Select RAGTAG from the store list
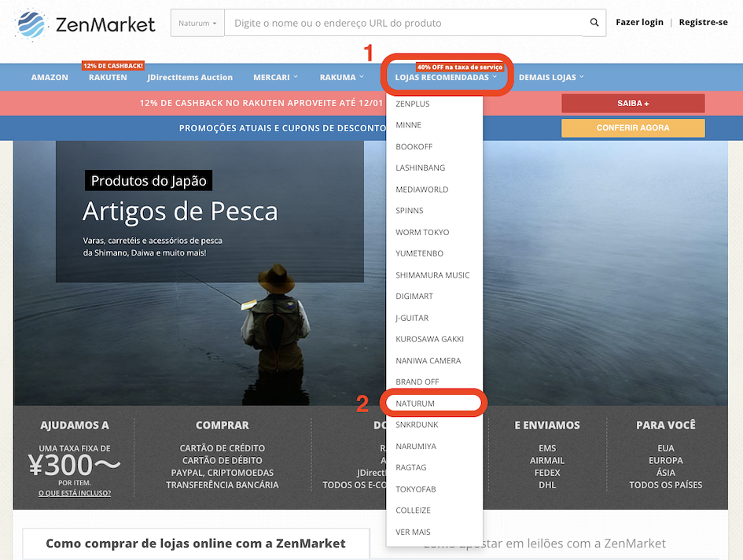This screenshot has height=560, width=743. (411, 467)
